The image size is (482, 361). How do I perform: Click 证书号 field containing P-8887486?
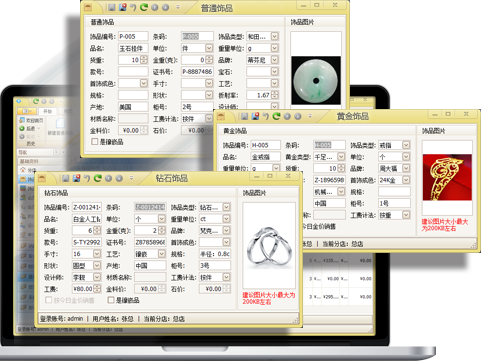197,72
